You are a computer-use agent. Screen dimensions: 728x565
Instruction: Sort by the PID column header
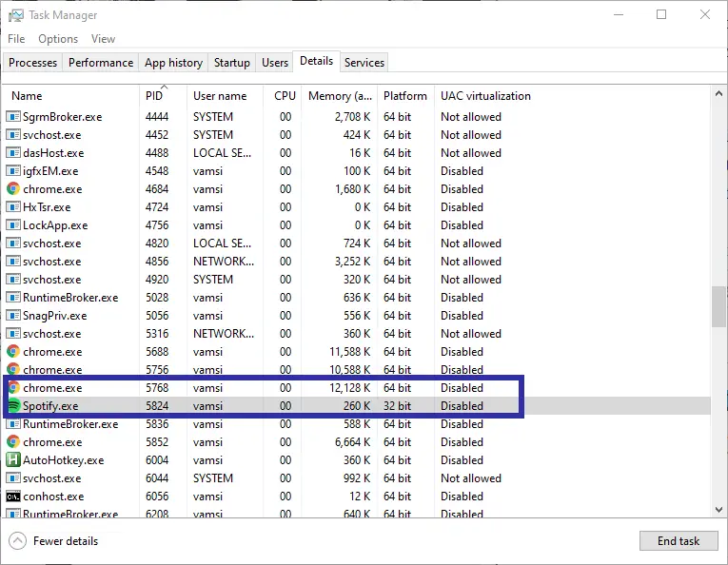click(x=163, y=96)
